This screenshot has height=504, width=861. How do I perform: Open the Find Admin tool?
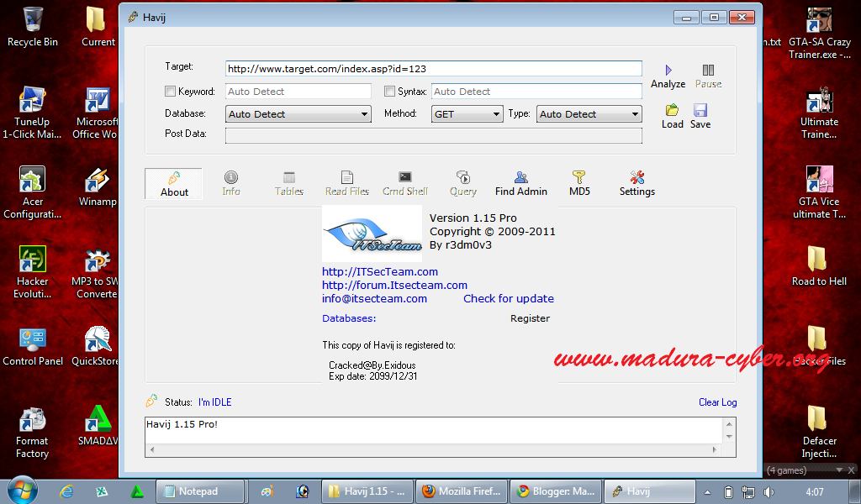(521, 184)
